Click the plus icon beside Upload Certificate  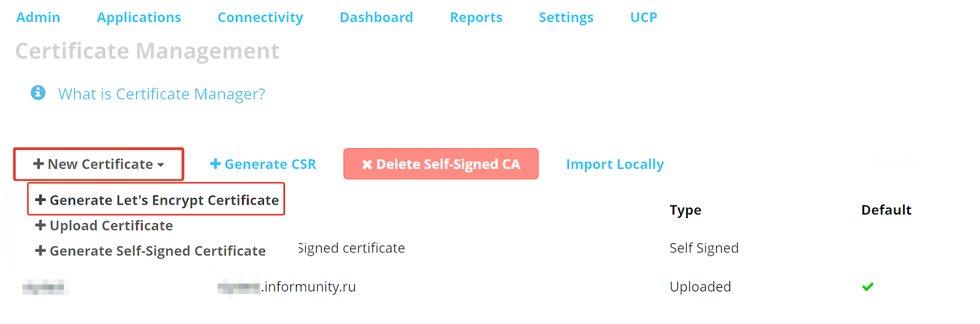(x=40, y=225)
